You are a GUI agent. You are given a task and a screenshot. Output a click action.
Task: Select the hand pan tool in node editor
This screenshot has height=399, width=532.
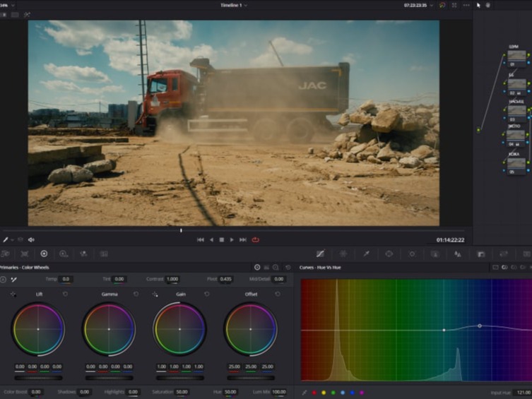point(488,5)
